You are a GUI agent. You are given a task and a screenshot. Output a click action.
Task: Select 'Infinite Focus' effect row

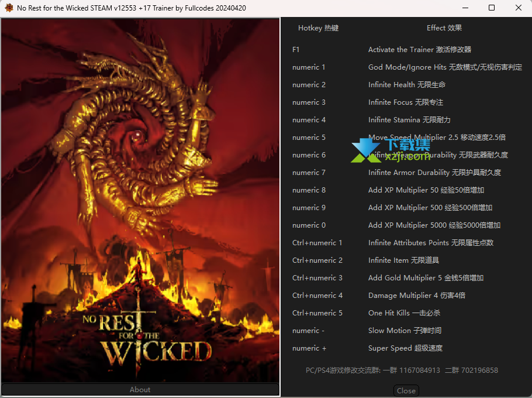tap(406, 102)
